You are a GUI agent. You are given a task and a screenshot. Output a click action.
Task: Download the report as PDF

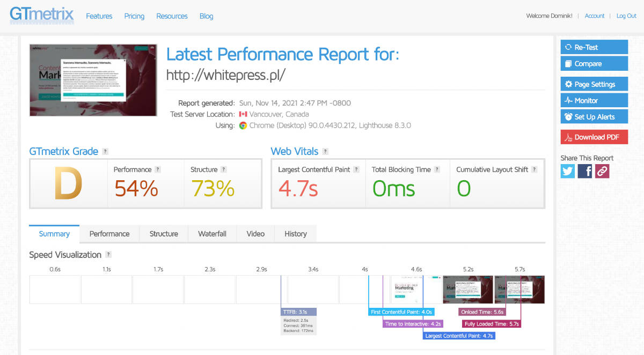[x=594, y=137]
